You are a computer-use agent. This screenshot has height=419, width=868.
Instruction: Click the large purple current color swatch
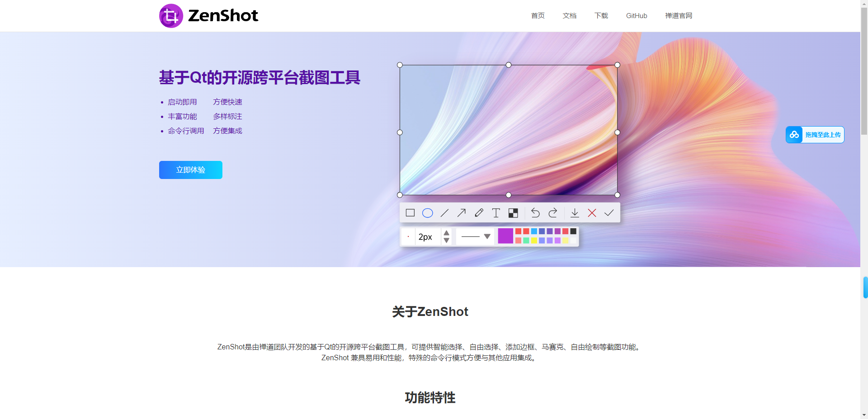click(505, 236)
